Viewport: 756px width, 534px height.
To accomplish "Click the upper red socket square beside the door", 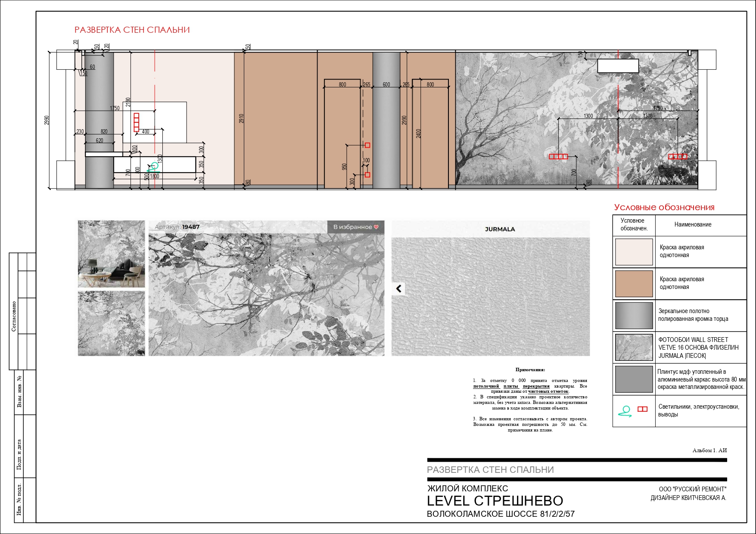I will point(367,146).
